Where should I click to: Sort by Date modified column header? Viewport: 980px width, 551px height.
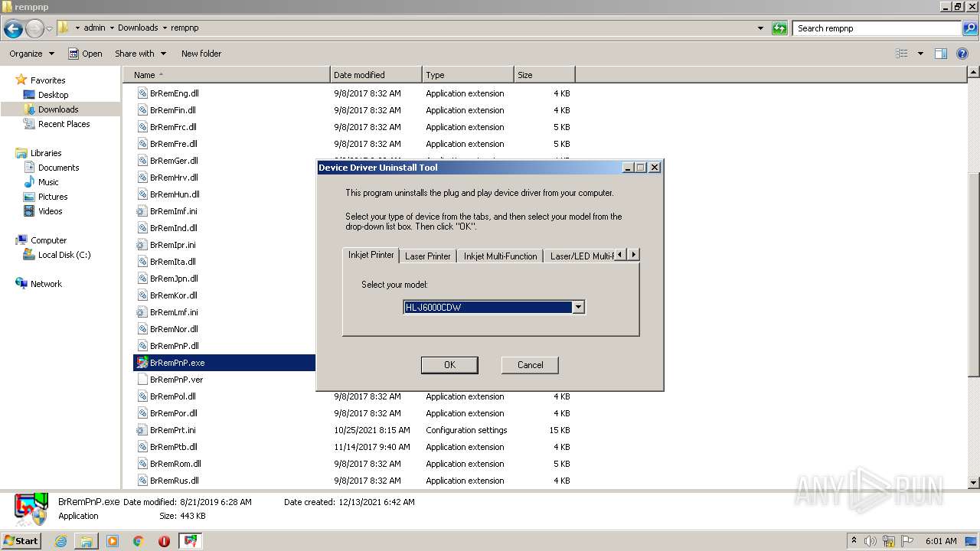pos(376,75)
